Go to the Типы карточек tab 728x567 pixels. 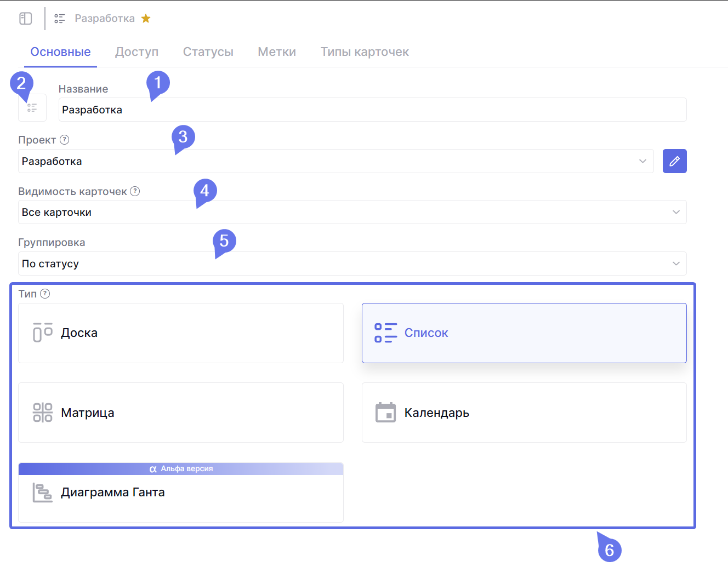[365, 52]
